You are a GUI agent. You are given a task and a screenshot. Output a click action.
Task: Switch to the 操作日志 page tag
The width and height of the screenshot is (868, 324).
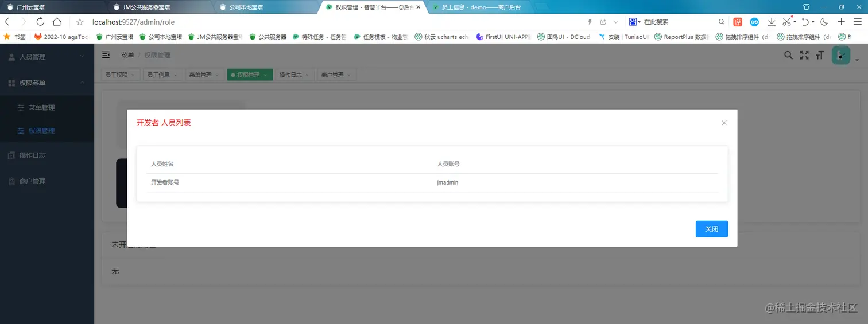[x=294, y=75]
